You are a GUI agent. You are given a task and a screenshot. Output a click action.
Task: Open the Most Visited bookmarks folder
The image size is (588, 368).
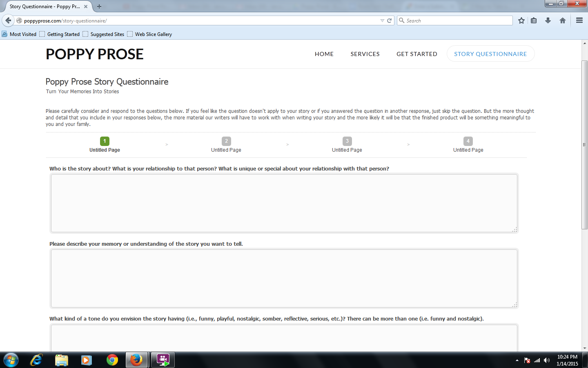coord(19,34)
